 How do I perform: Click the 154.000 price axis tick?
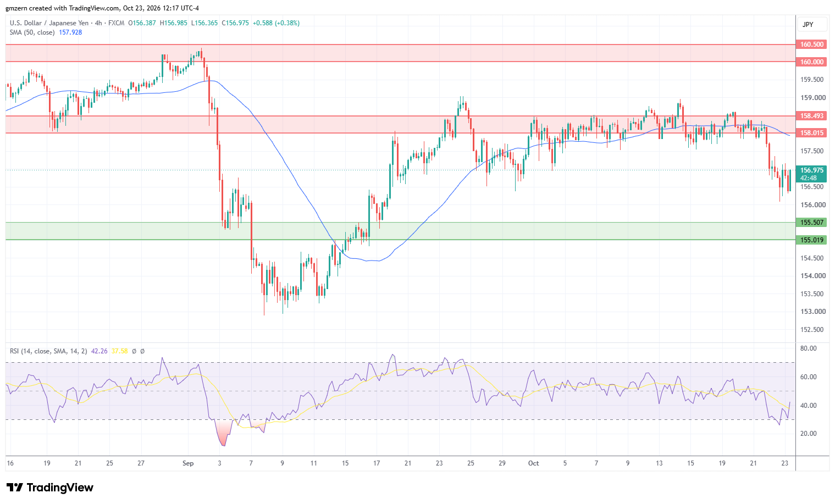[812, 276]
